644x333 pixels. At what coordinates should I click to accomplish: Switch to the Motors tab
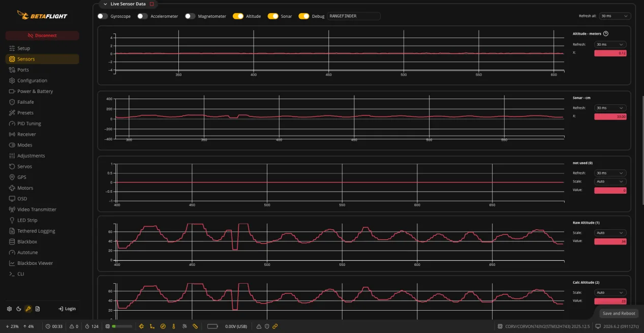pyautogui.click(x=42, y=188)
